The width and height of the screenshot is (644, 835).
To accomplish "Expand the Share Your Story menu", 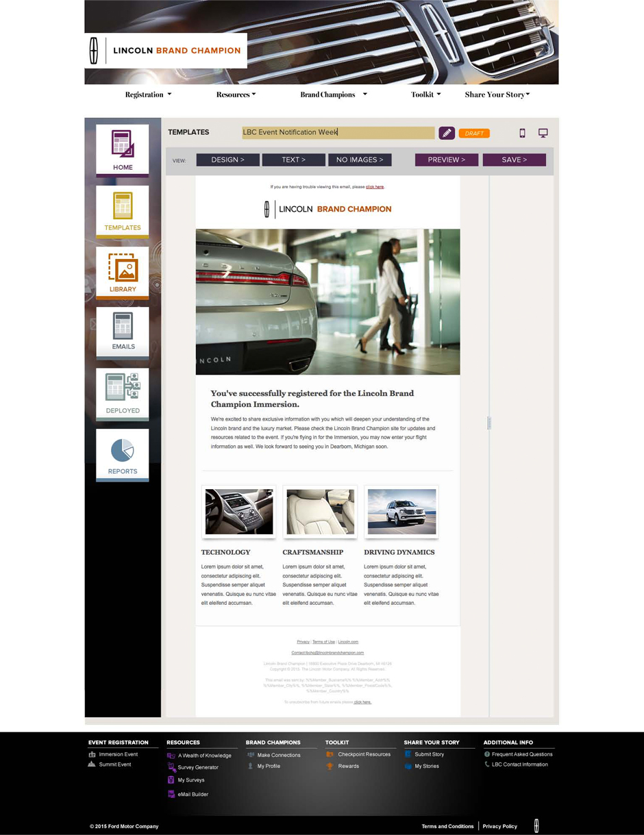I will [497, 95].
